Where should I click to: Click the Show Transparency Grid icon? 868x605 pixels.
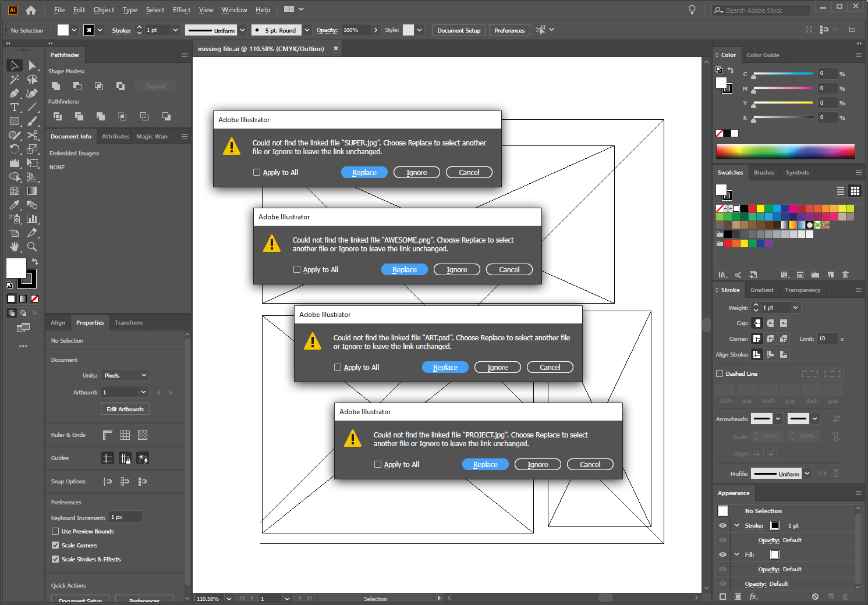tap(143, 435)
